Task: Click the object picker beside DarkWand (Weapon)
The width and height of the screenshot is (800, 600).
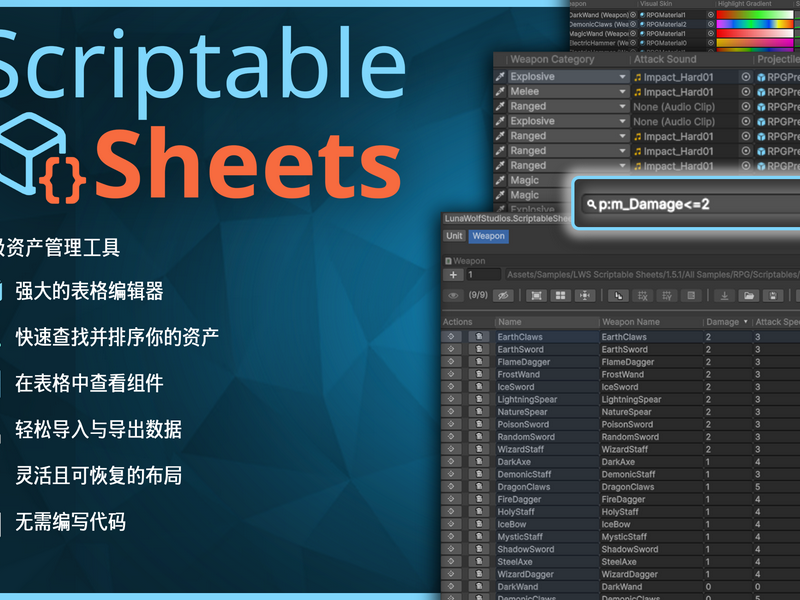Action: tap(633, 15)
